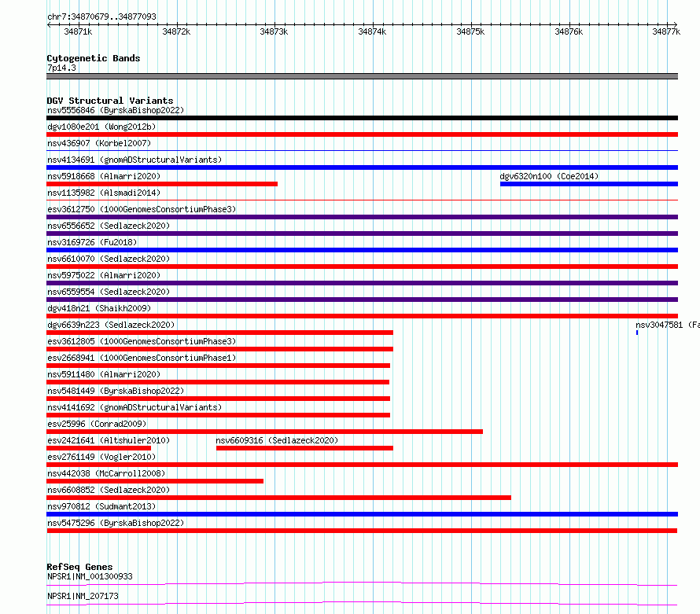Click the blue dgv6320n100 variant bar
This screenshot has height=614, width=700.
click(589, 184)
